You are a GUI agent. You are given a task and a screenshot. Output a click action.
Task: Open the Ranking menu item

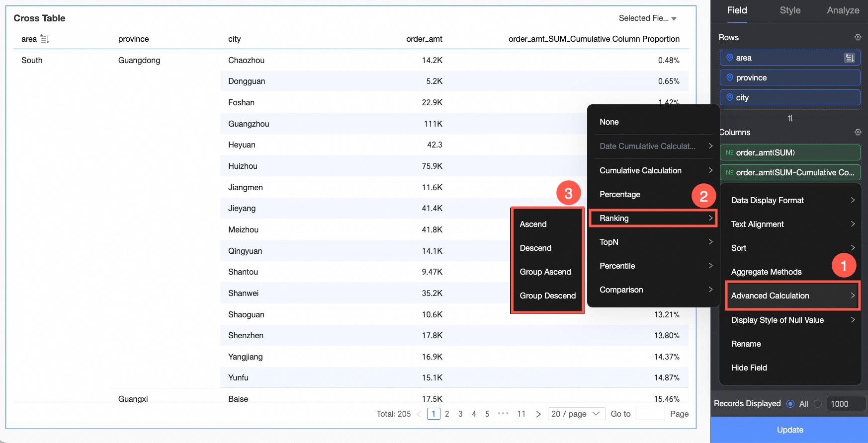(653, 218)
